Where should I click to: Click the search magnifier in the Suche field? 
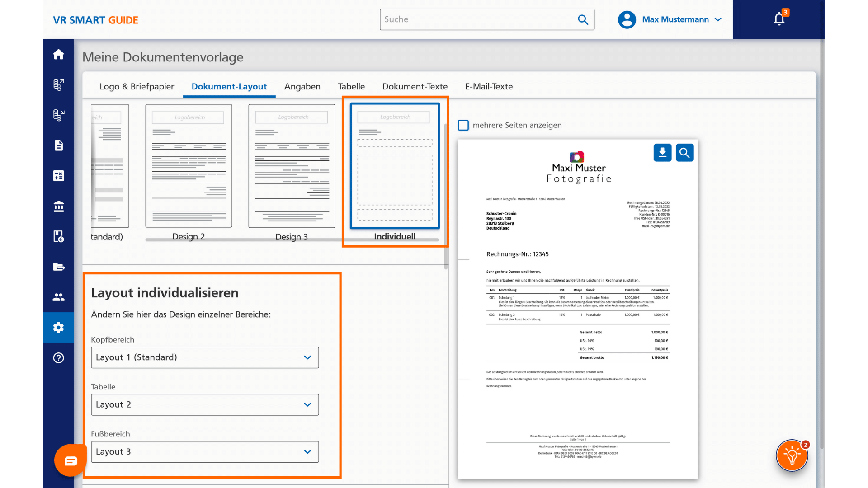click(x=583, y=19)
